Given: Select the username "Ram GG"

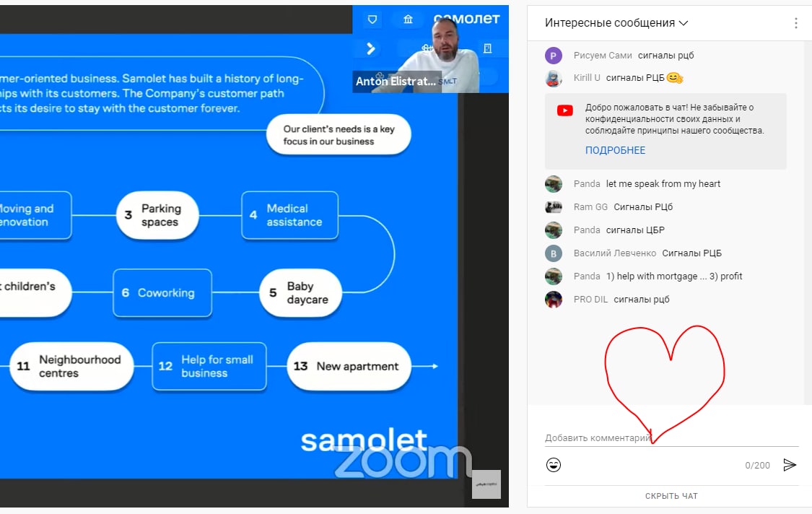Looking at the screenshot, I should (x=590, y=206).
